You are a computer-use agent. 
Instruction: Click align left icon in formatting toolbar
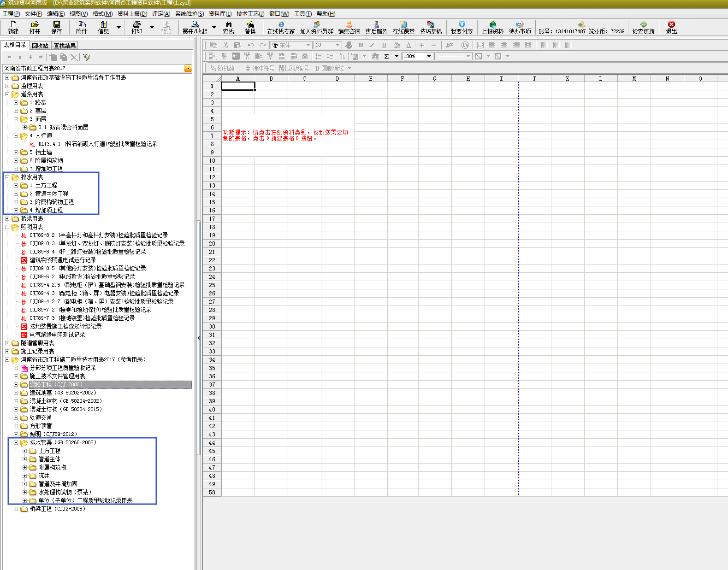(x=492, y=45)
